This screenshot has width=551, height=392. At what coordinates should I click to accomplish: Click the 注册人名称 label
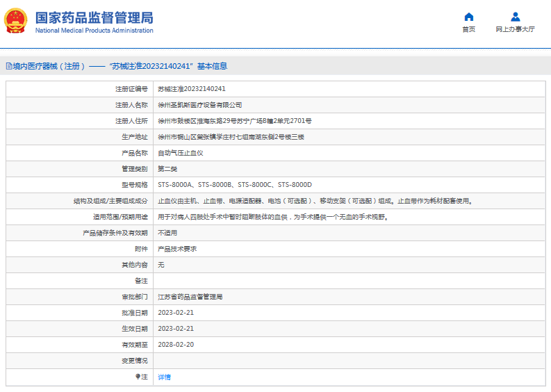click(131, 105)
